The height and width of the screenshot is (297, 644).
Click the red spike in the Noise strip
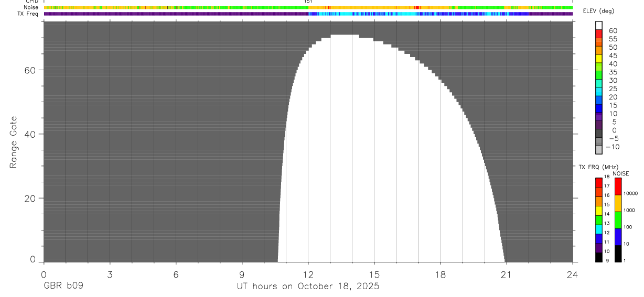click(416, 7)
